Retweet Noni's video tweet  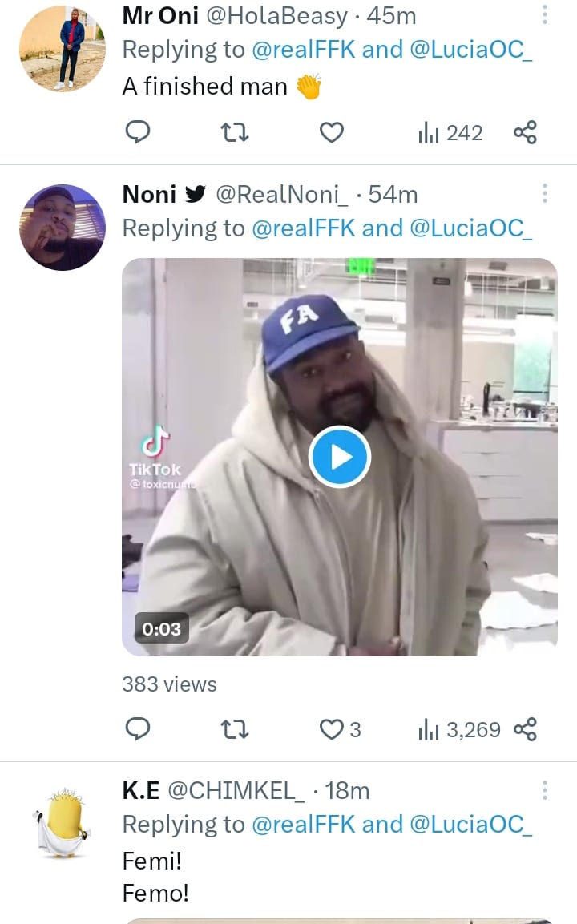[x=235, y=729]
